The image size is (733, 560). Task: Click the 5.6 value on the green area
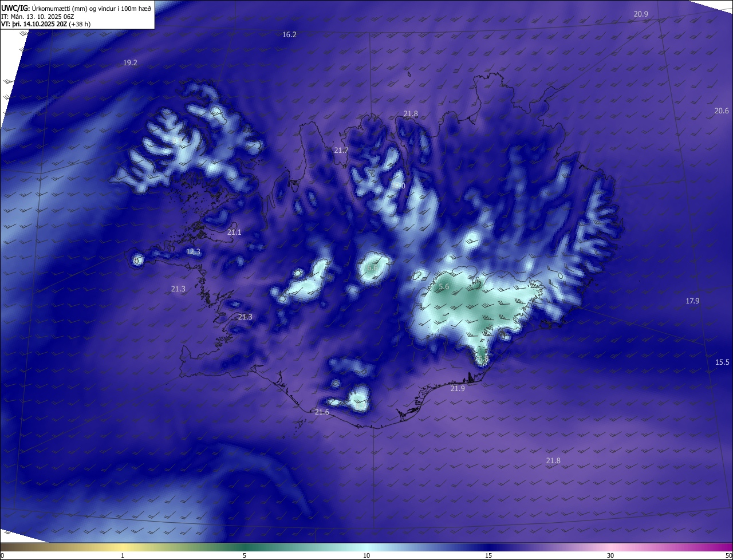pos(444,287)
